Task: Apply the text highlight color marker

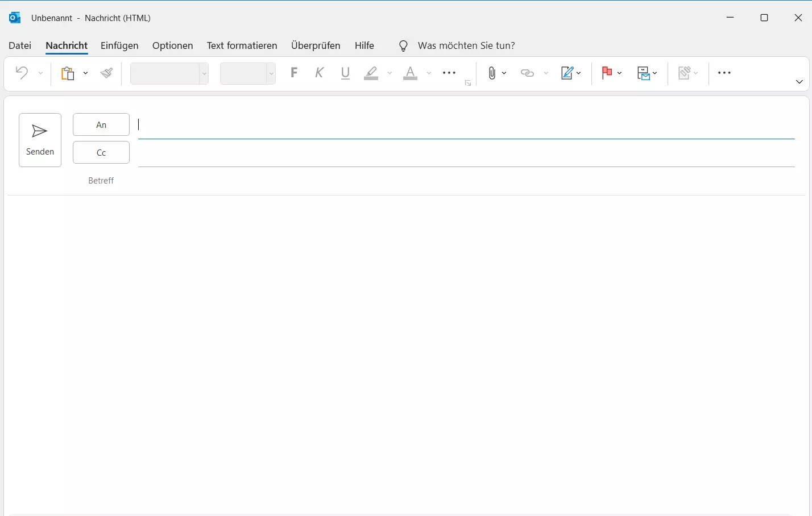Action: tap(371, 73)
